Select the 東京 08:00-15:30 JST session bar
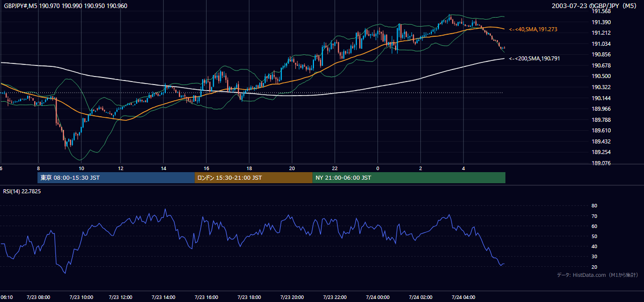The width and height of the screenshot is (644, 302). (x=116, y=178)
